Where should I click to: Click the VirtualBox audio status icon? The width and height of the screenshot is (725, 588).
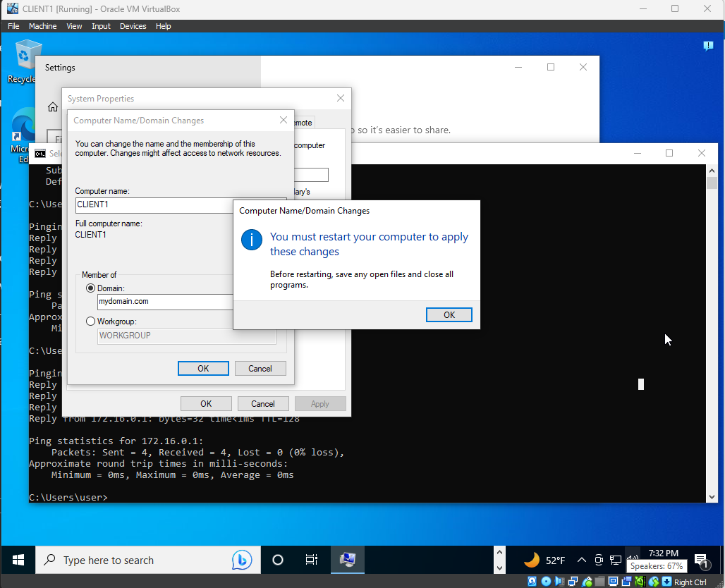click(560, 582)
